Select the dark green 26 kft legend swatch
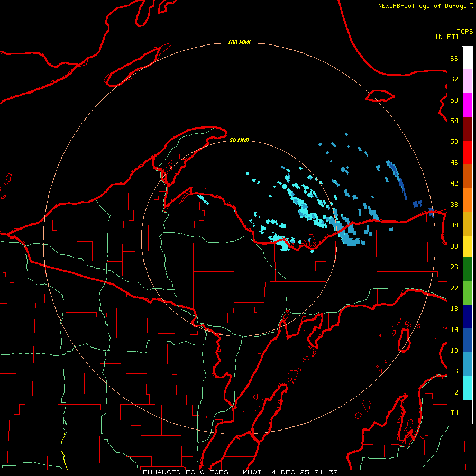Viewport: 476px width, 476px height. coord(467,269)
